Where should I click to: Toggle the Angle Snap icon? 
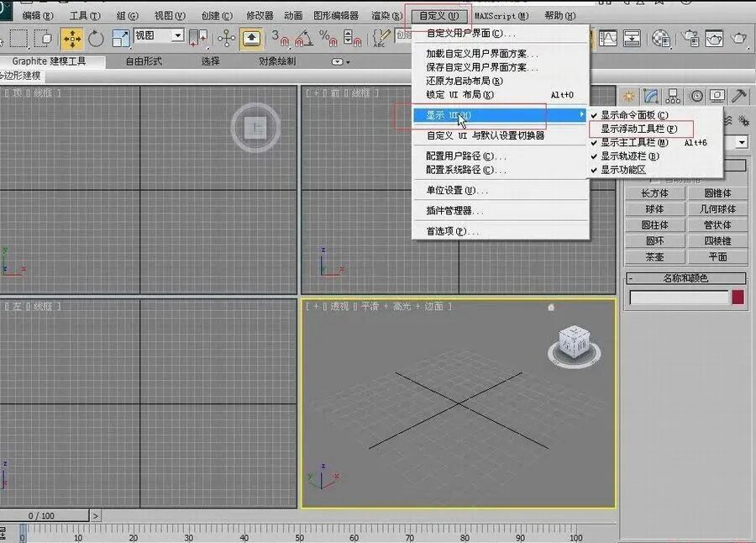pos(304,38)
